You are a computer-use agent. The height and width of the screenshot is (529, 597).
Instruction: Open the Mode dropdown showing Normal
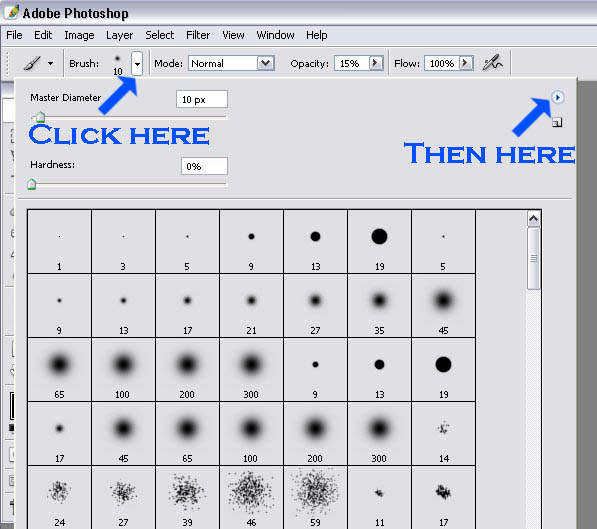[231, 63]
